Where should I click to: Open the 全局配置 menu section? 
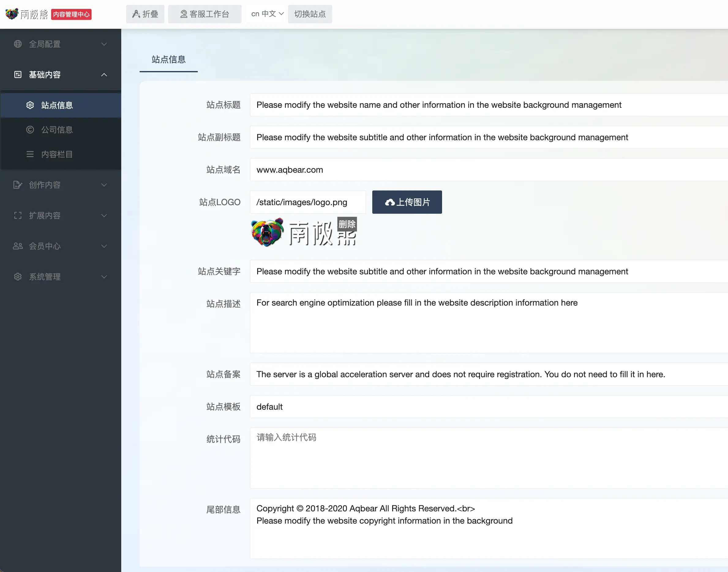coord(61,44)
